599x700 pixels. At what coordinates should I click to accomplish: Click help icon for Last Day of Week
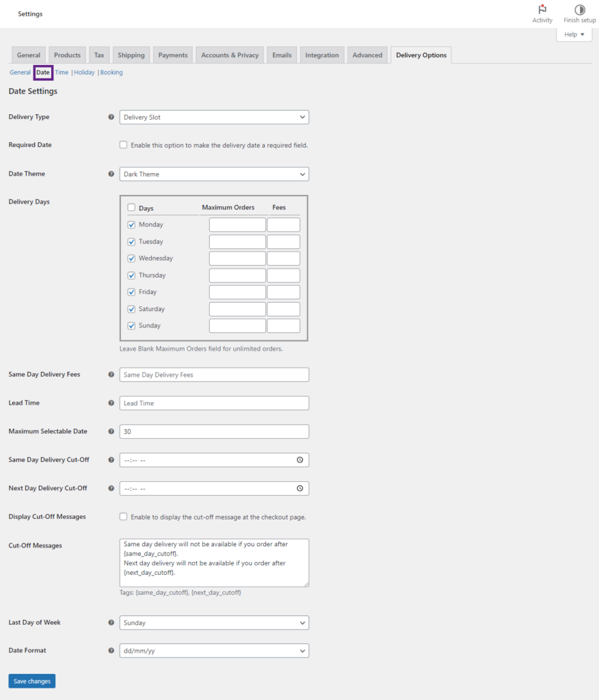[x=111, y=623]
